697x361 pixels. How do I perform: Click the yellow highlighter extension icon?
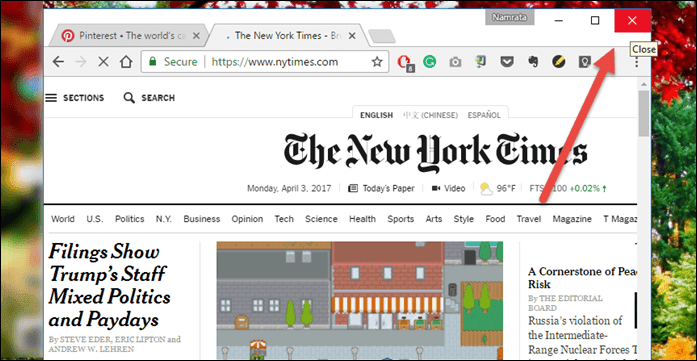tap(558, 62)
